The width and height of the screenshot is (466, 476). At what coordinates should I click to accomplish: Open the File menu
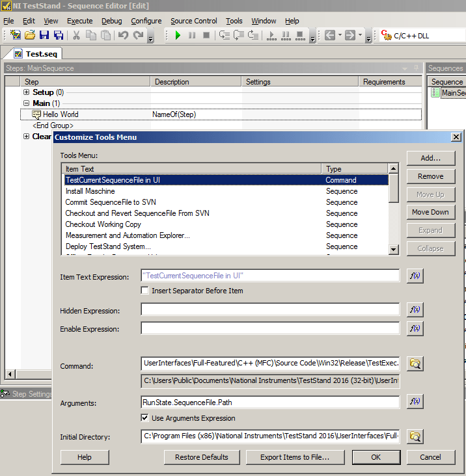coord(8,21)
